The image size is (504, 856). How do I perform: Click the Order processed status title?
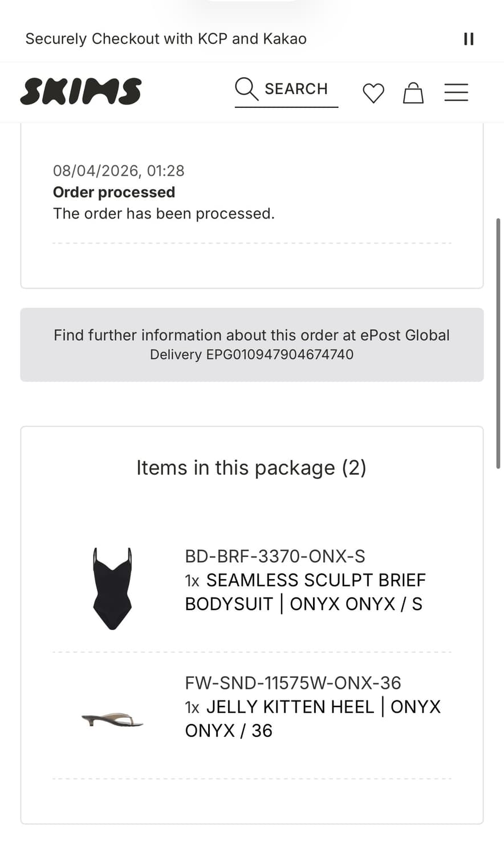click(114, 192)
